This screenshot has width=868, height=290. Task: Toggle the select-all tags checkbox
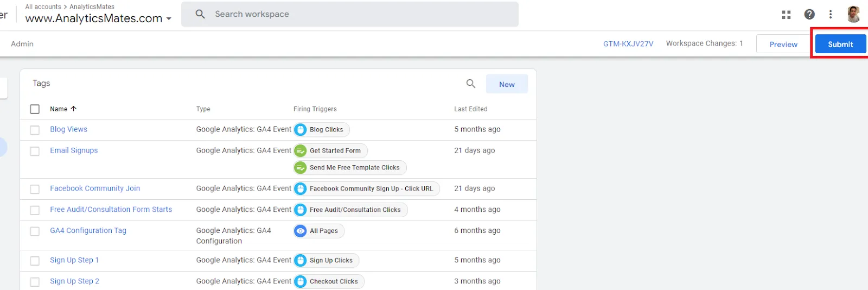coord(35,109)
